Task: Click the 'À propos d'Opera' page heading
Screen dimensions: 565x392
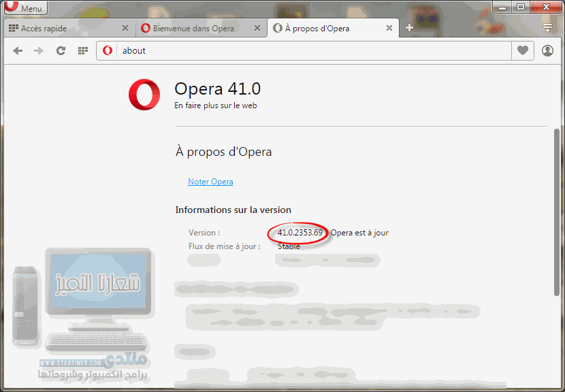Action: [223, 152]
